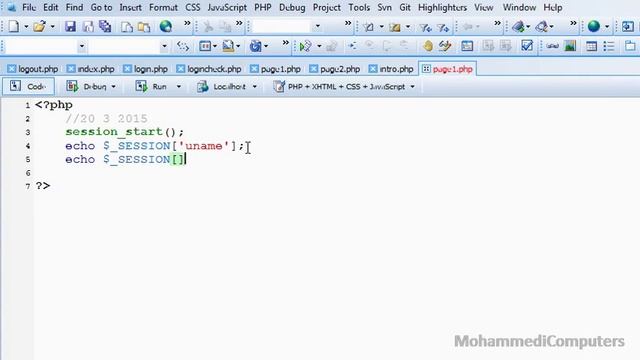Click the session_start(); line in the editor
The image size is (640, 360).
124,132
